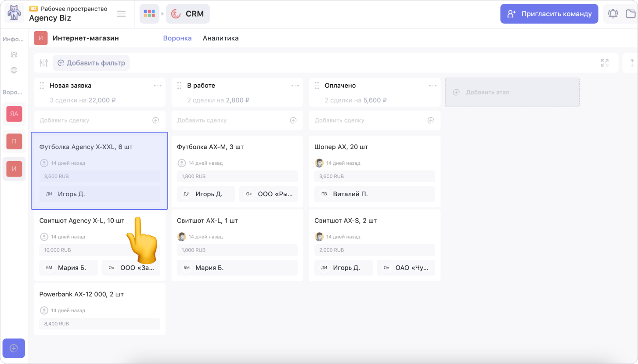This screenshot has height=364, width=638.
Task: Click the Добавить этап placeholder
Action: [512, 92]
